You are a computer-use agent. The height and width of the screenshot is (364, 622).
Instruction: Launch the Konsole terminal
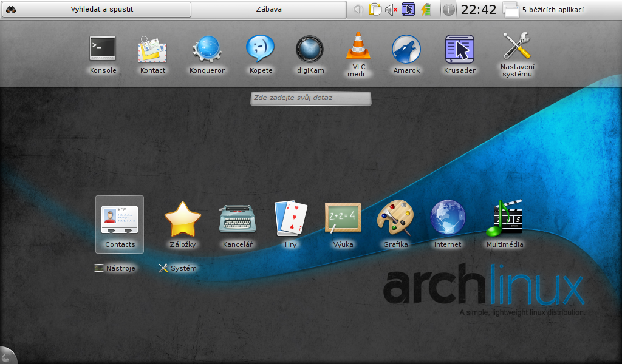point(103,54)
